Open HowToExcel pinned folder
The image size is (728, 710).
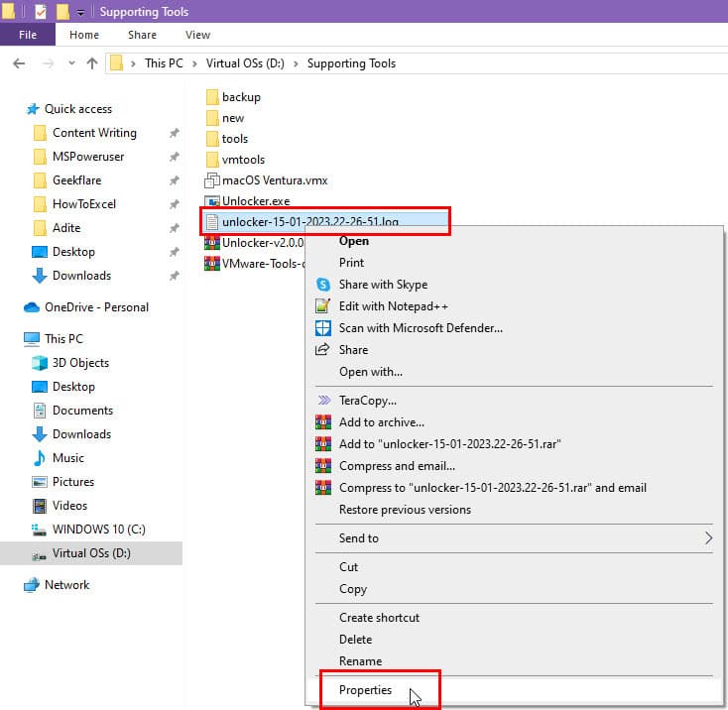[84, 204]
